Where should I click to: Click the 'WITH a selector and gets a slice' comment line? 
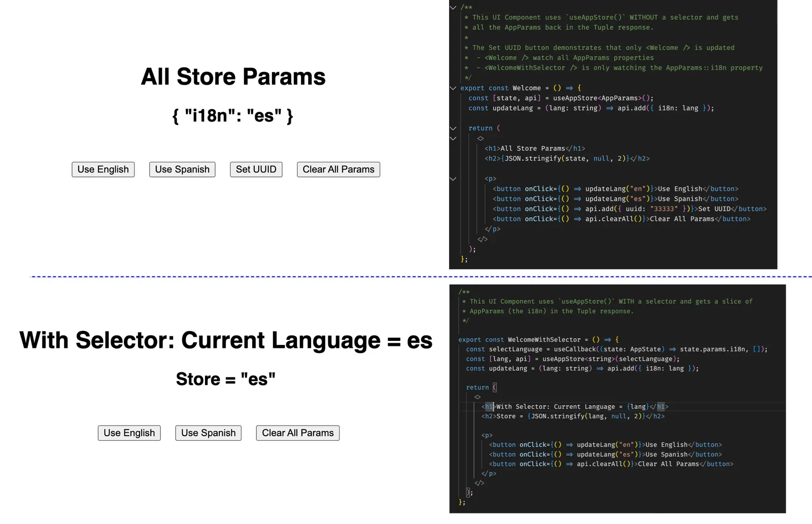pyautogui.click(x=607, y=301)
